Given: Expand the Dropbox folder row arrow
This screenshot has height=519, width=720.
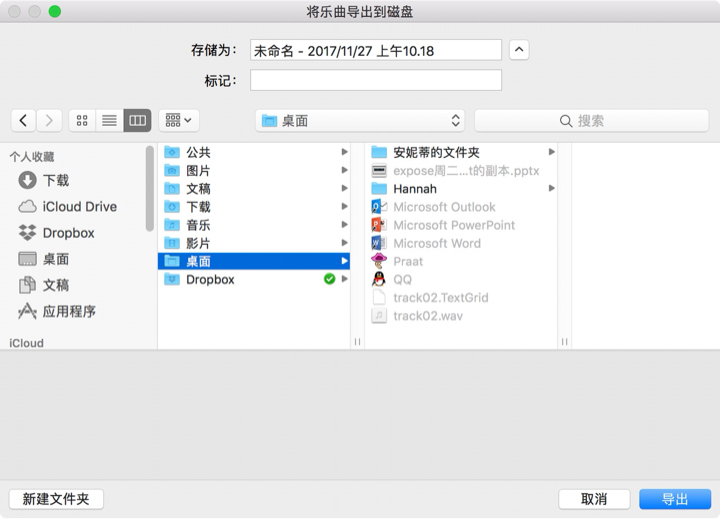Looking at the screenshot, I should [x=344, y=279].
